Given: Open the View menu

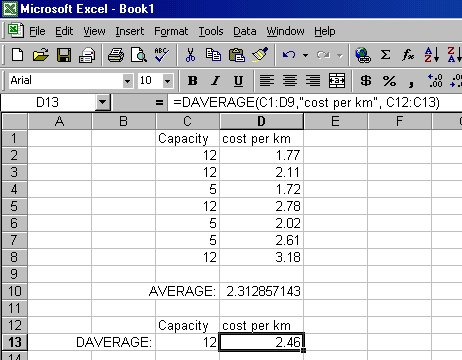Looking at the screenshot, I should coord(94,31).
